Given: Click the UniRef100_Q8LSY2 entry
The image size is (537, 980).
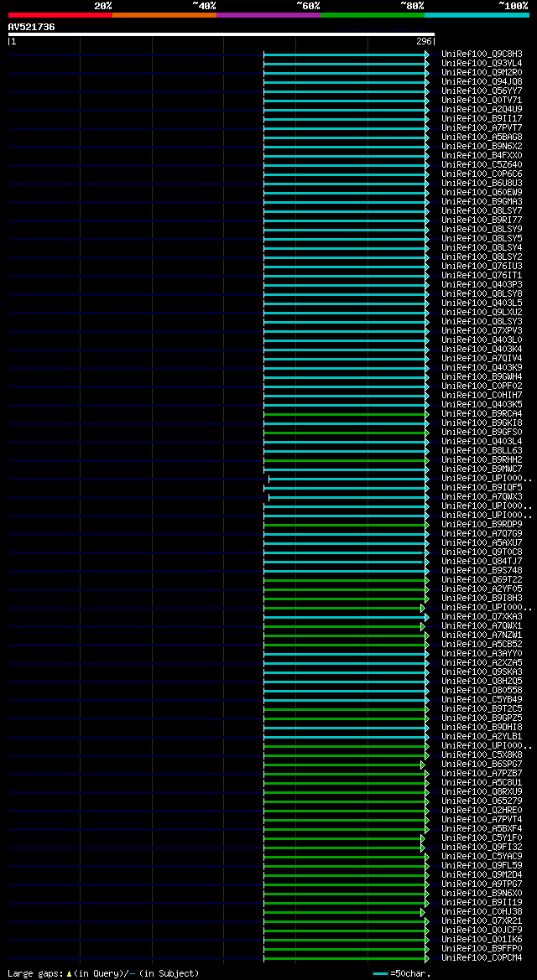Looking at the screenshot, I should pyautogui.click(x=482, y=257).
